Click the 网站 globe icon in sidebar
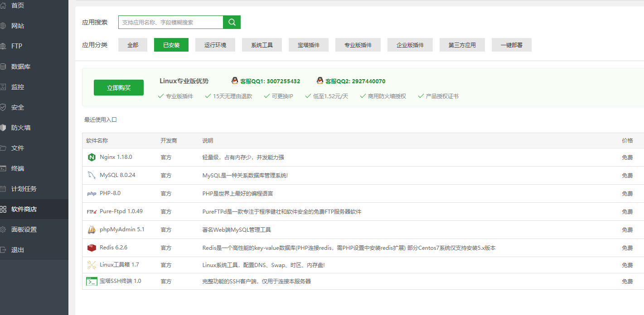The width and height of the screenshot is (644, 315). [x=3, y=26]
